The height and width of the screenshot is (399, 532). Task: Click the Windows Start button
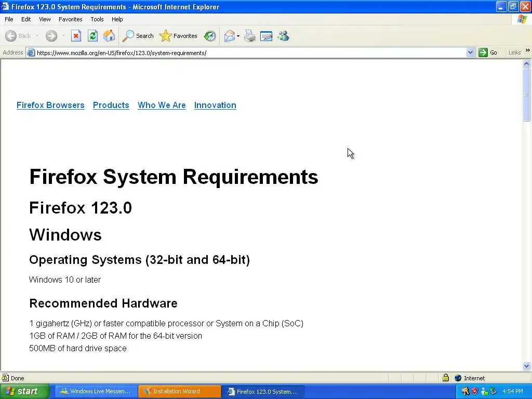tap(24, 392)
